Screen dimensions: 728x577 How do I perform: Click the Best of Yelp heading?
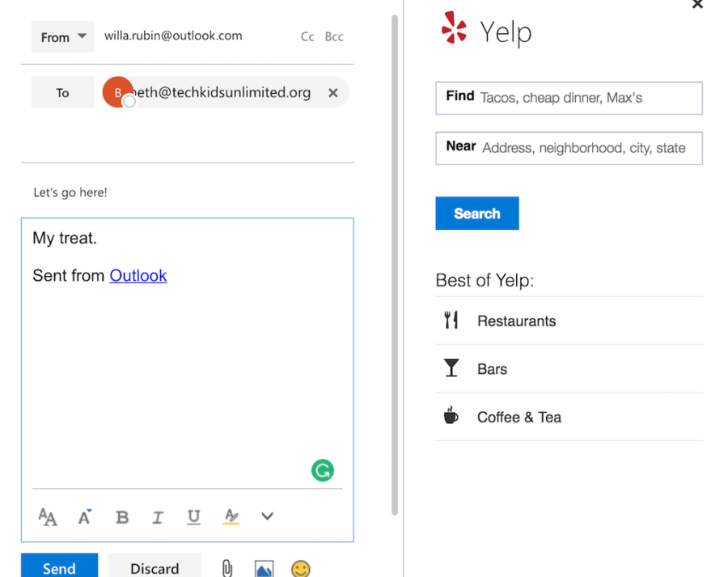tap(485, 280)
